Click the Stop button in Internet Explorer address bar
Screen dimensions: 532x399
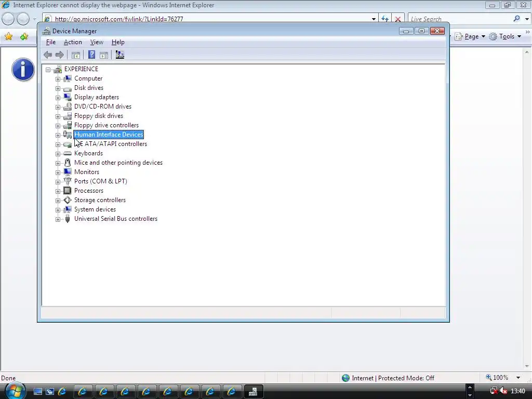(x=398, y=19)
